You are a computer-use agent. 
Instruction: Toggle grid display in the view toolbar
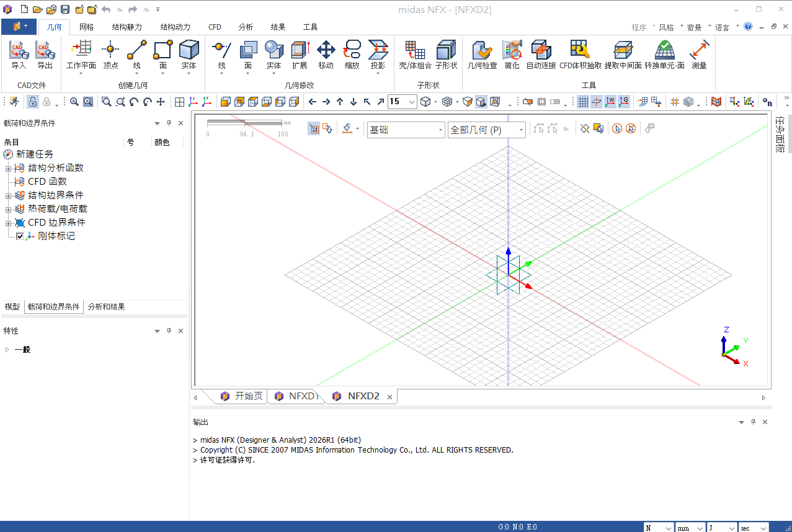pos(582,102)
